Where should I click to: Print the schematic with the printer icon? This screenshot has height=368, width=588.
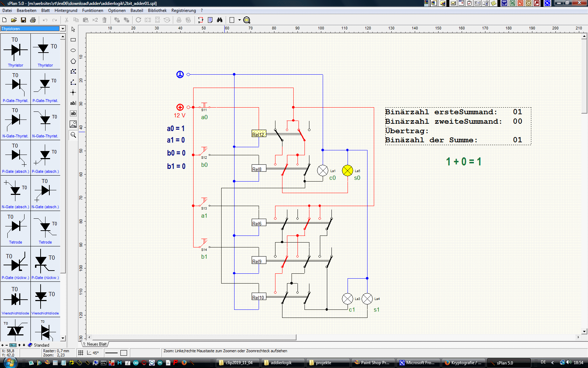click(x=33, y=20)
